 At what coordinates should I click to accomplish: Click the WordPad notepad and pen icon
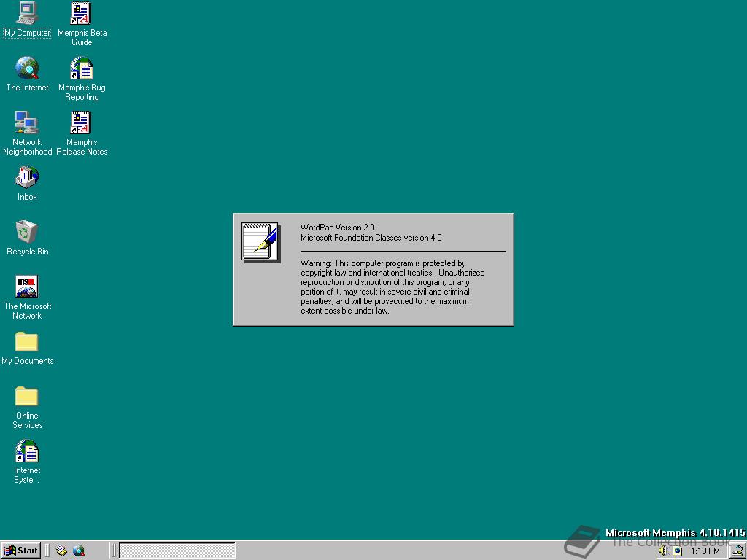pyautogui.click(x=260, y=242)
